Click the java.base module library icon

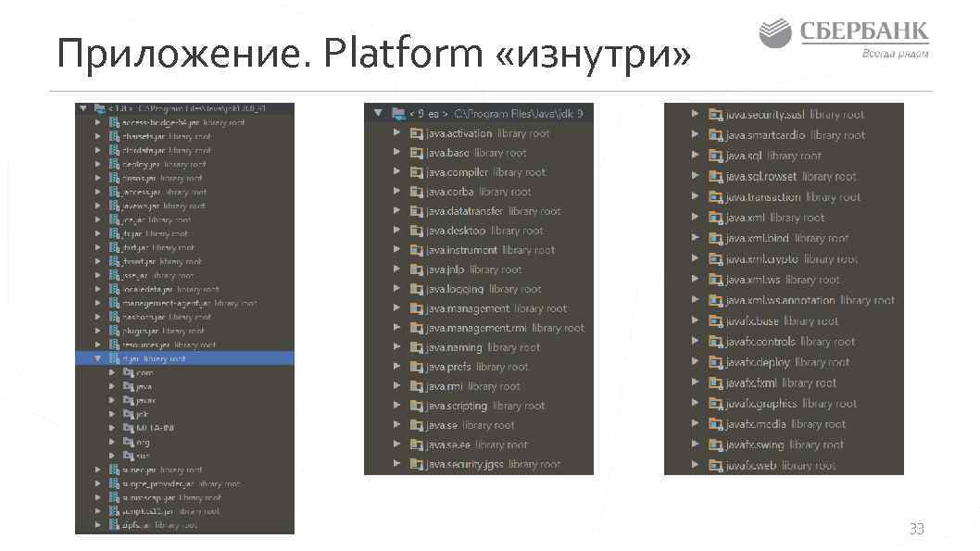click(416, 153)
